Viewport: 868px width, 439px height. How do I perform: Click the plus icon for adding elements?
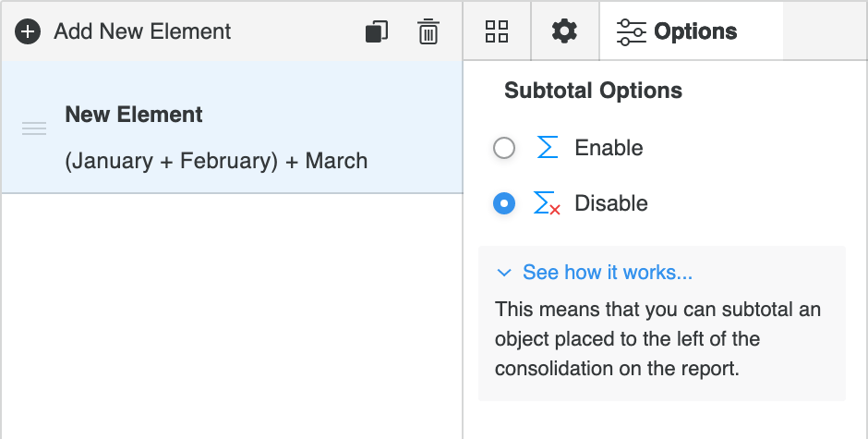29,31
